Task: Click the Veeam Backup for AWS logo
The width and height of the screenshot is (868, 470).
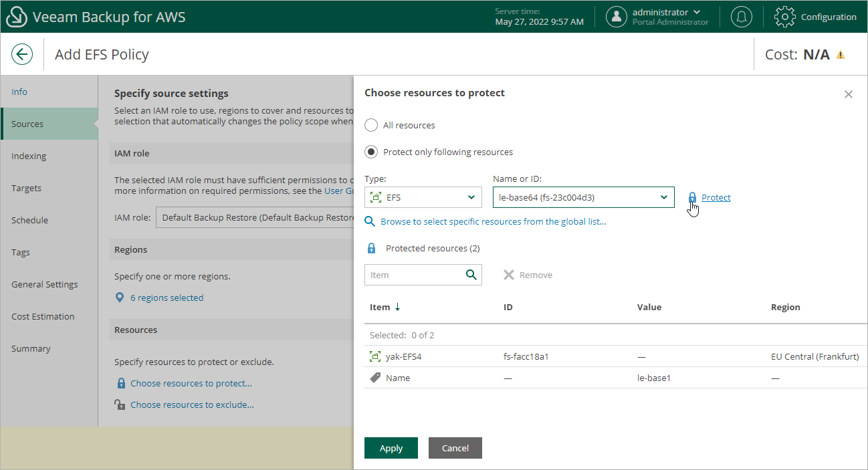Action: [16, 16]
